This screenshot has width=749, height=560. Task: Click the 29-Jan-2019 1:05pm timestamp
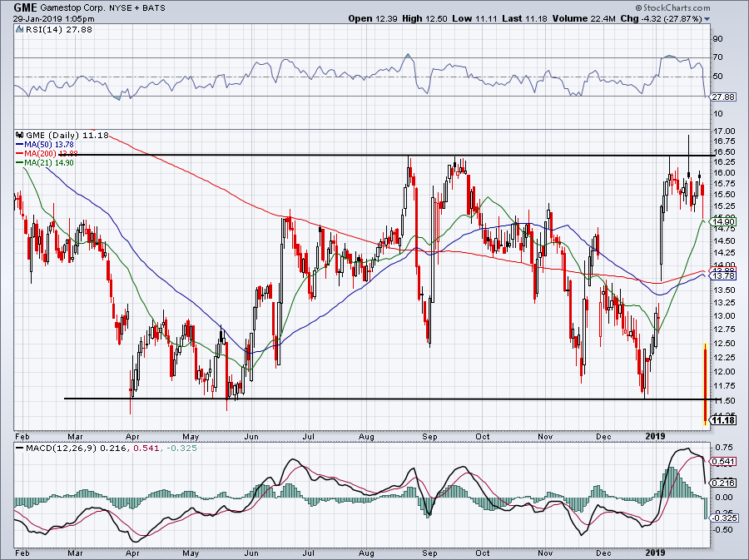[53, 19]
